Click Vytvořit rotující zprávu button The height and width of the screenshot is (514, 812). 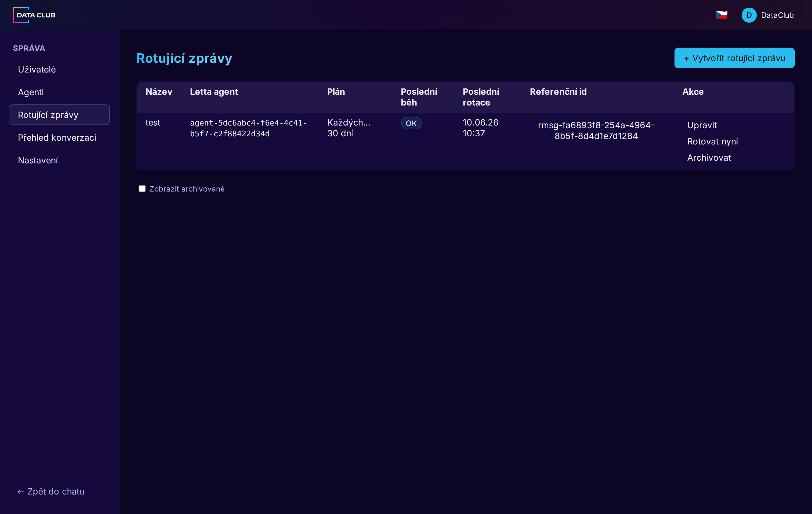point(734,58)
